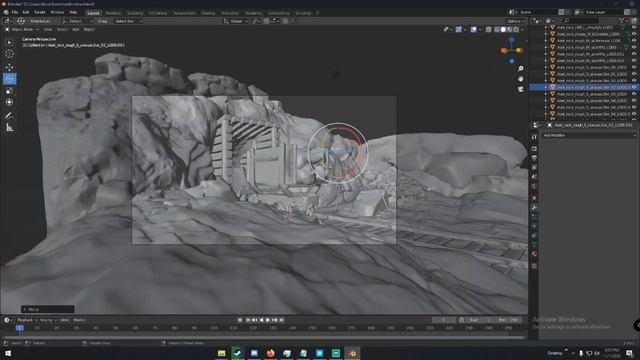Screen dimensions: 640x360
Task: Open the Global transform orientation dropdown
Action: pyautogui.click(x=236, y=21)
